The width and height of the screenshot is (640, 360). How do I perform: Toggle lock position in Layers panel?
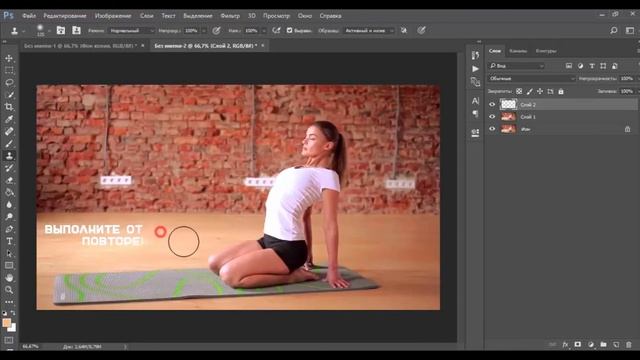coord(540,91)
